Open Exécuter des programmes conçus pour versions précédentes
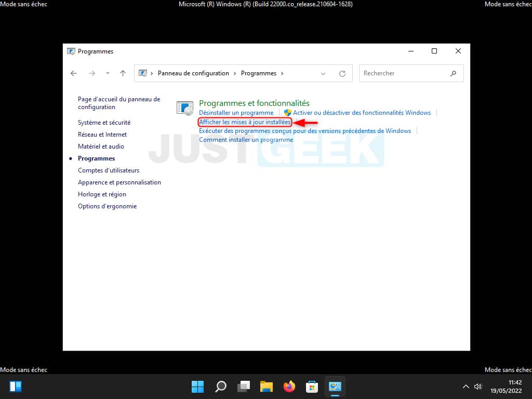 pyautogui.click(x=305, y=131)
